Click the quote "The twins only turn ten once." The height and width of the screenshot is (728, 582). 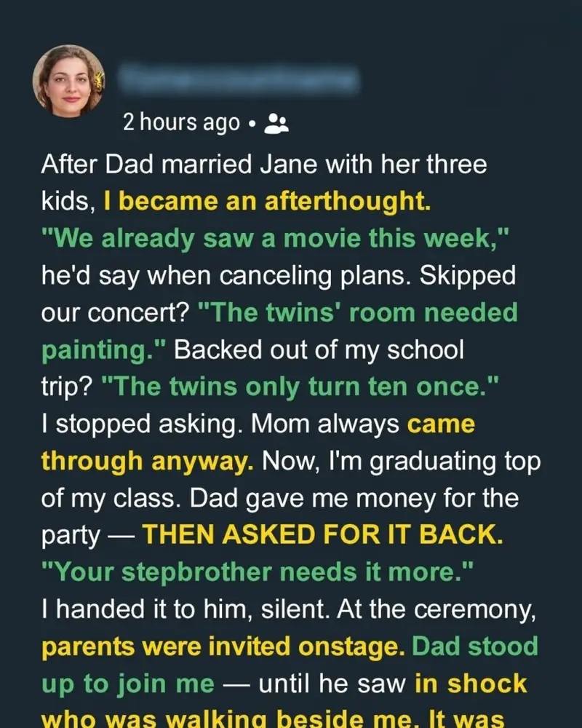(301, 387)
